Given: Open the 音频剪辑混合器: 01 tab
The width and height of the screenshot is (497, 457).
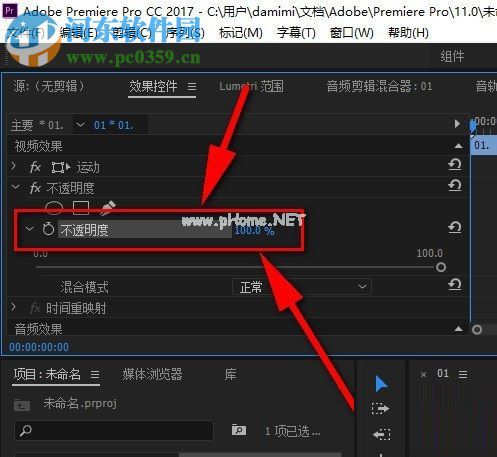Looking at the screenshot, I should 379,86.
